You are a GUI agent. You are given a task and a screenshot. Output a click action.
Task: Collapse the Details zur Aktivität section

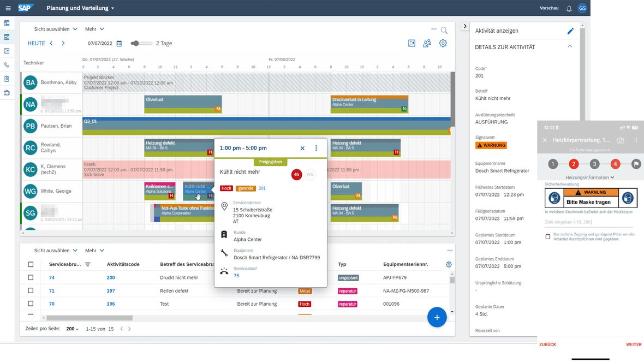coord(570,46)
